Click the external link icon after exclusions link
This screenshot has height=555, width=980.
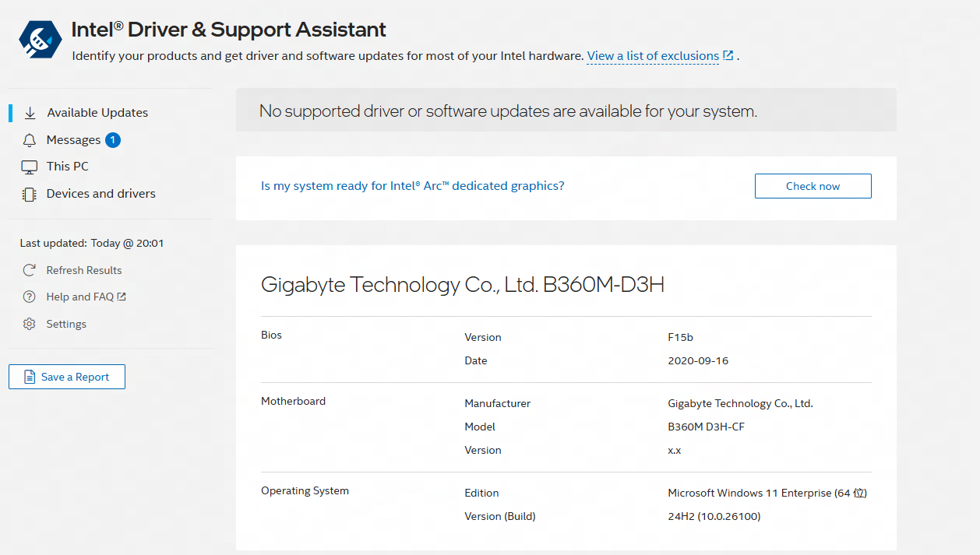pyautogui.click(x=728, y=55)
